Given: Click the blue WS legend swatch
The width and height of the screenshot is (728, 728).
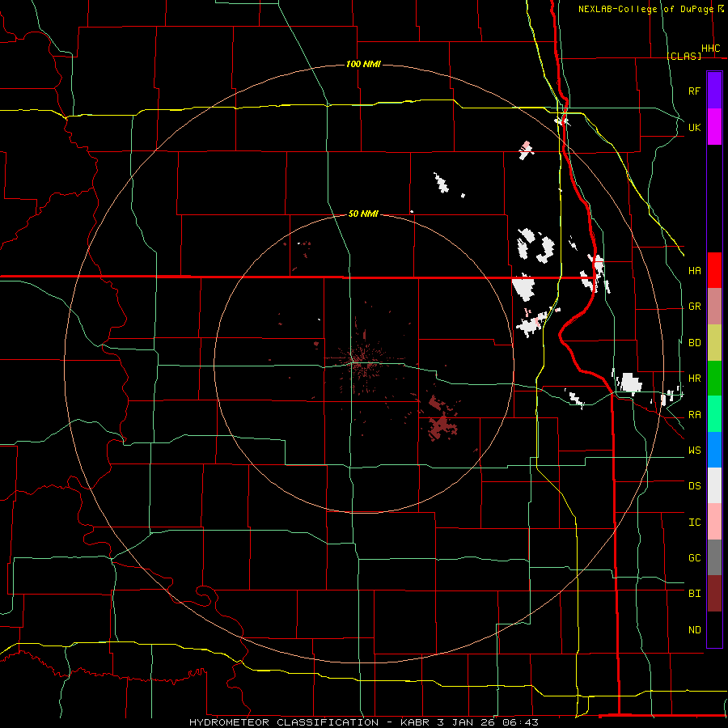Looking at the screenshot, I should 714,450.
